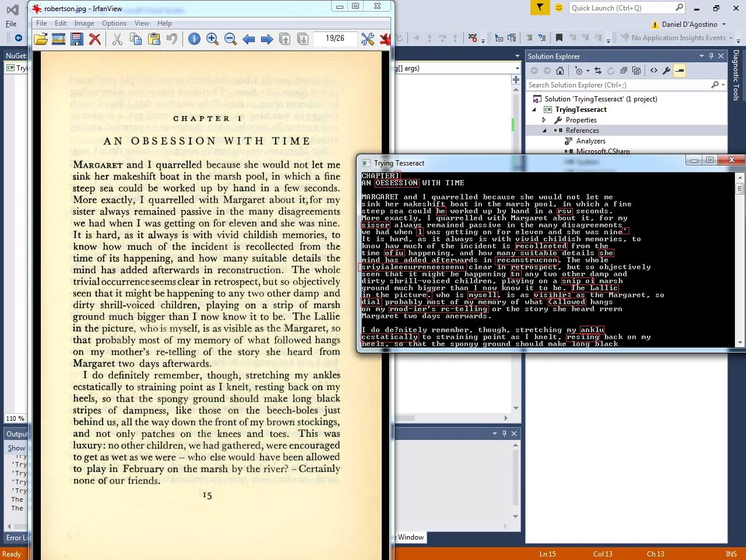Select Solution 'TryingTesseract' root node
Image resolution: width=746 pixels, height=560 pixels.
click(601, 99)
